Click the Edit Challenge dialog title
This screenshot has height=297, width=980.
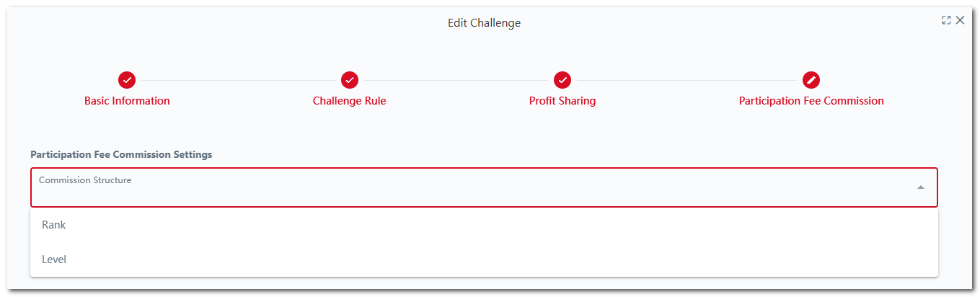tap(484, 23)
